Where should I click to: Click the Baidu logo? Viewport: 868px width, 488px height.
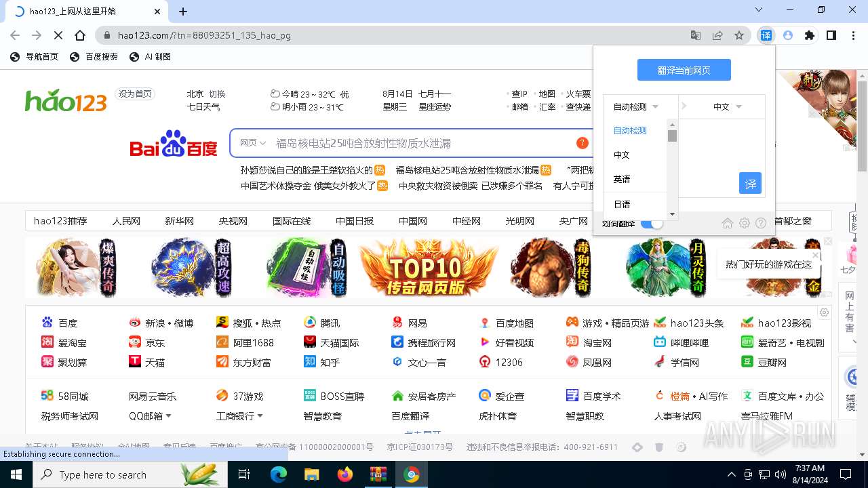pyautogui.click(x=174, y=144)
